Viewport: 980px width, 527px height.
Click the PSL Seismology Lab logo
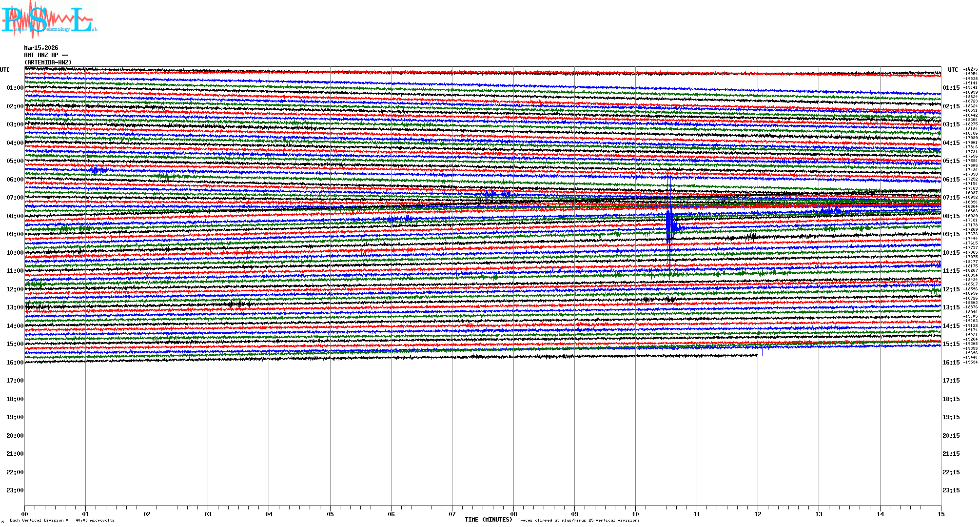coord(49,20)
